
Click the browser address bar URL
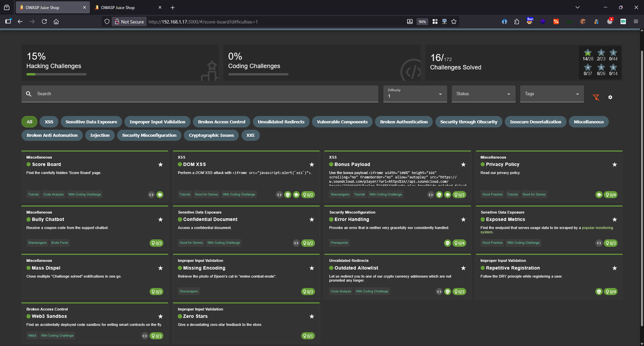coord(203,21)
